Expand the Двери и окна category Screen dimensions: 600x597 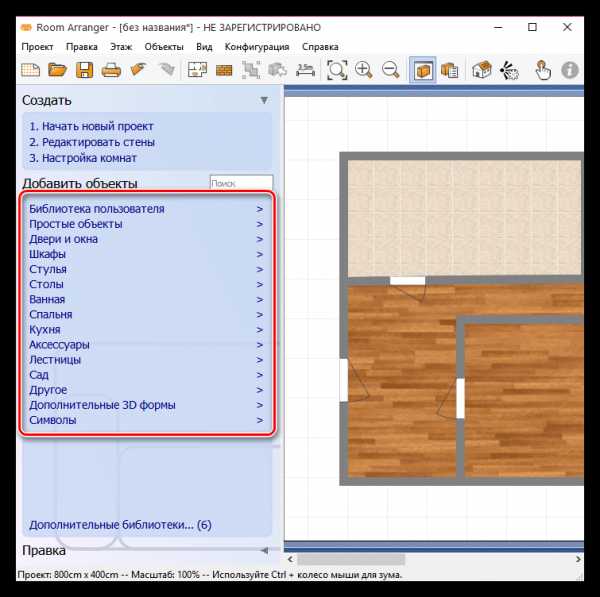tap(63, 239)
